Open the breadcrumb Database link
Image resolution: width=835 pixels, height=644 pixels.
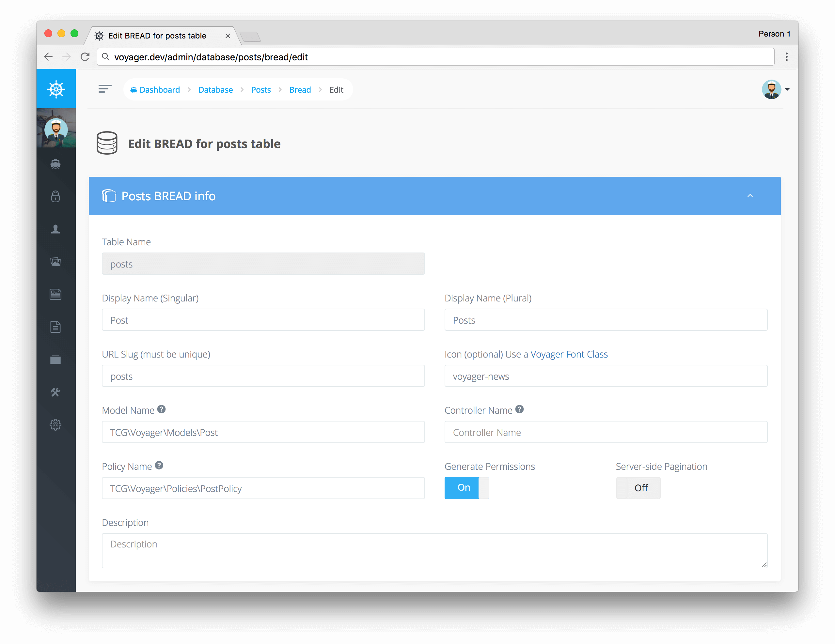[x=215, y=89]
